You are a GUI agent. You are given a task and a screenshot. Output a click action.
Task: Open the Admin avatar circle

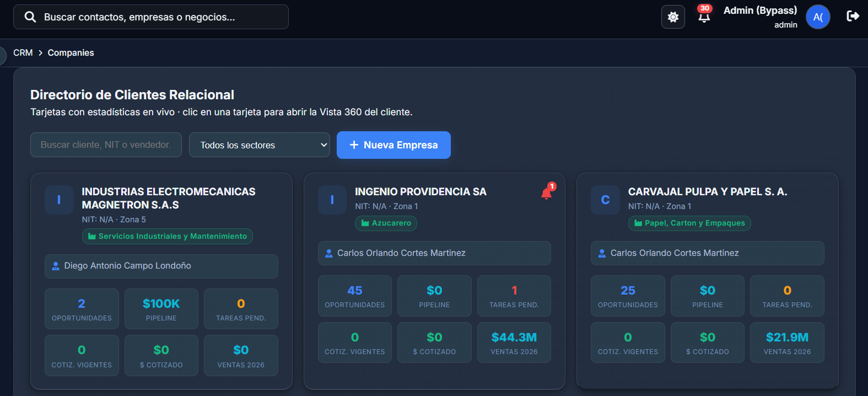click(818, 17)
